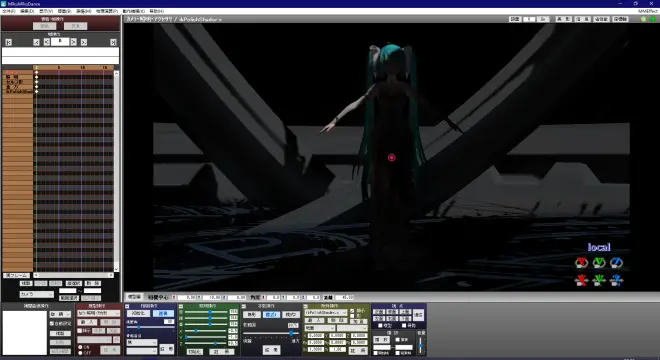Viewport: 660px width, 360px height.
Task: Click the frame number input field
Action: [x=60, y=42]
